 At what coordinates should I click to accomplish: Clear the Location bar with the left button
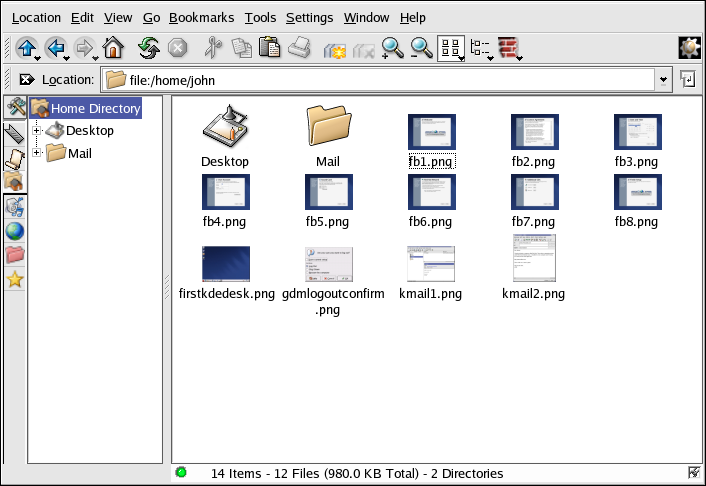click(x=27, y=80)
